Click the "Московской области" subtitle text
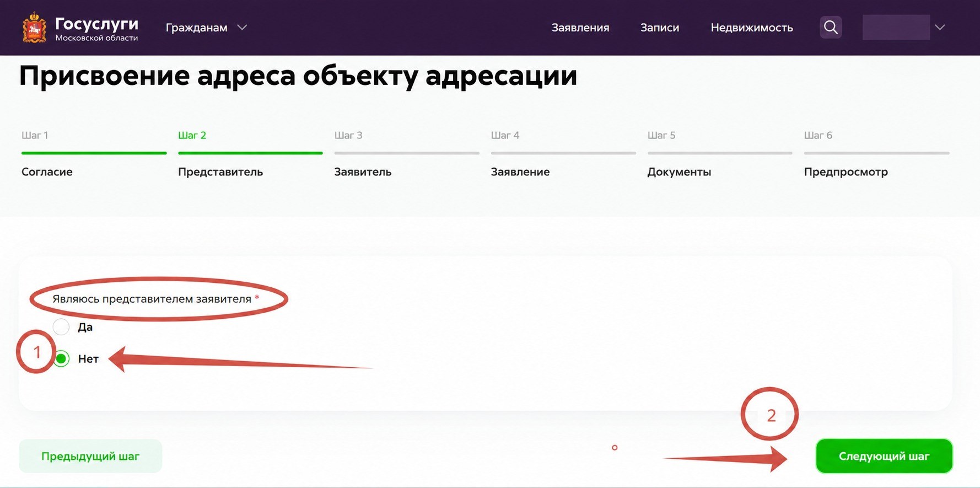 (x=96, y=38)
